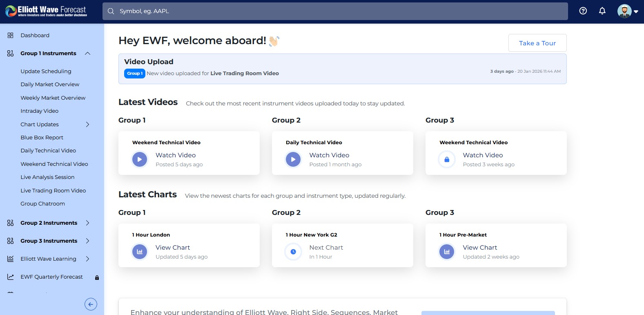The image size is (644, 315).
Task: Expand the Group 2 Instruments section
Action: 87,223
